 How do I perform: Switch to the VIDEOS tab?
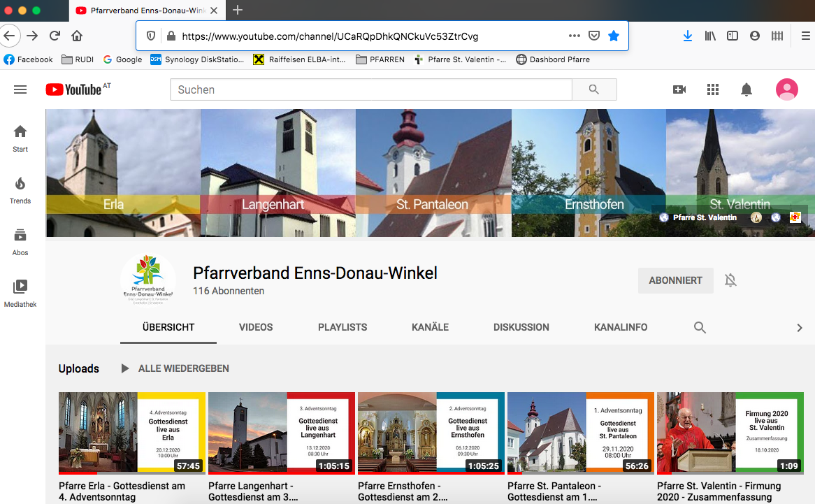click(x=256, y=327)
